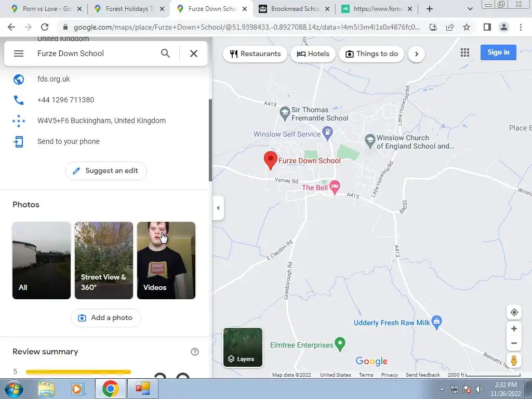Filter map by Restaurants
This screenshot has width=532, height=399.
tap(255, 54)
